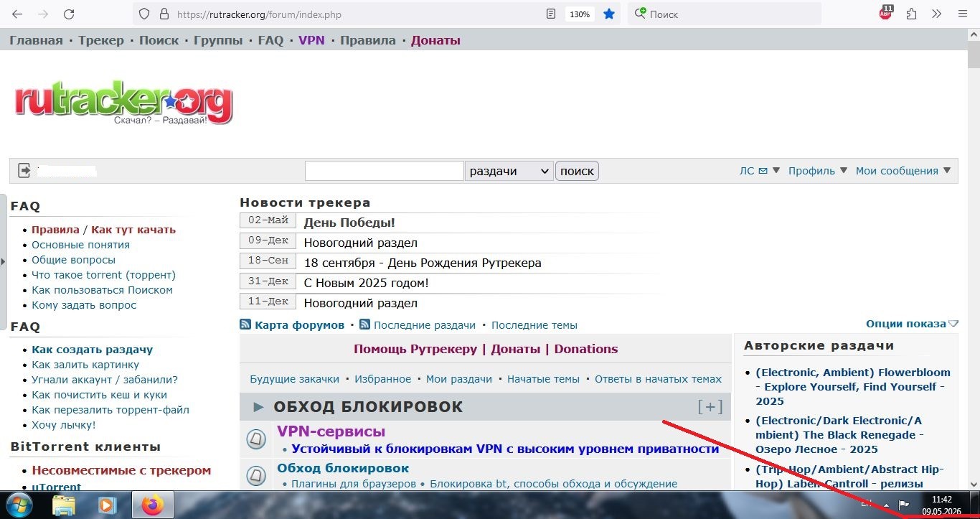Viewport: 980px width, 519px height.
Task: Click the shield tracking protection icon
Action: click(x=143, y=14)
